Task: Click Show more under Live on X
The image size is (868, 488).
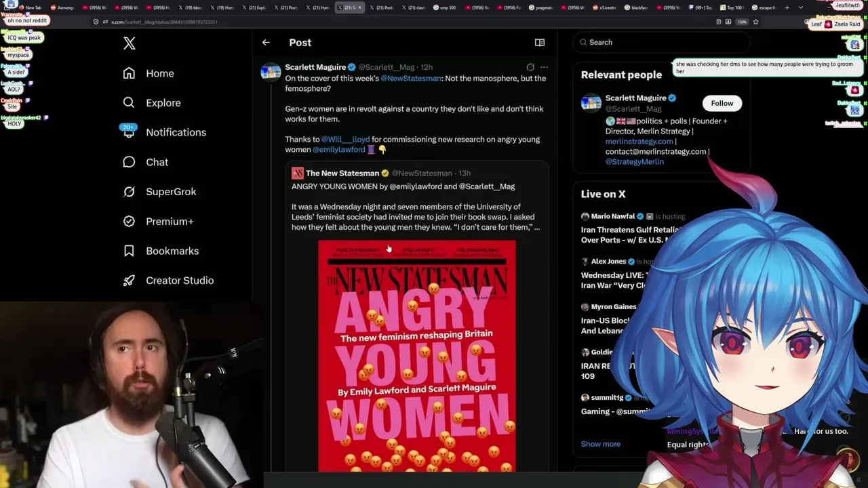Action: coord(601,444)
